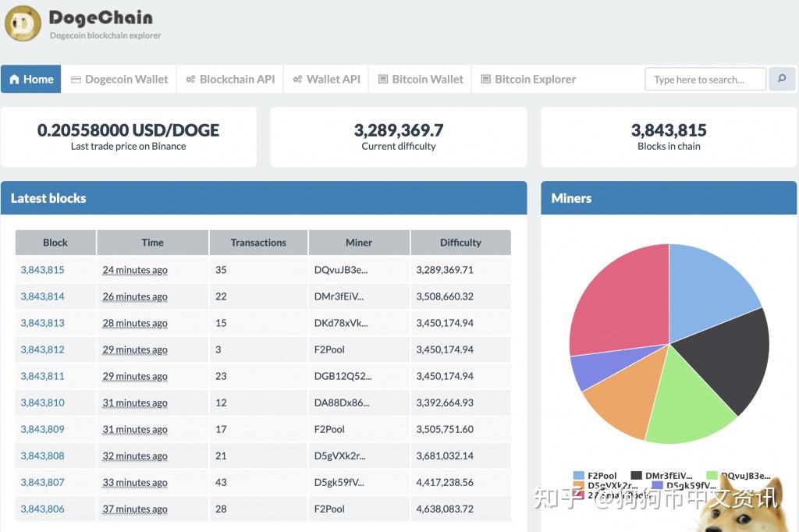
Task: Open the Bitcoin Wallet tab
Action: tap(421, 79)
